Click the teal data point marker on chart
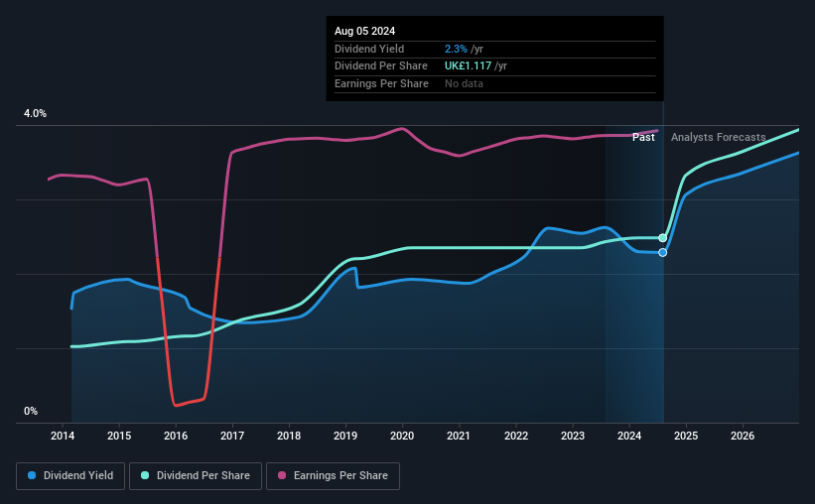 click(663, 238)
